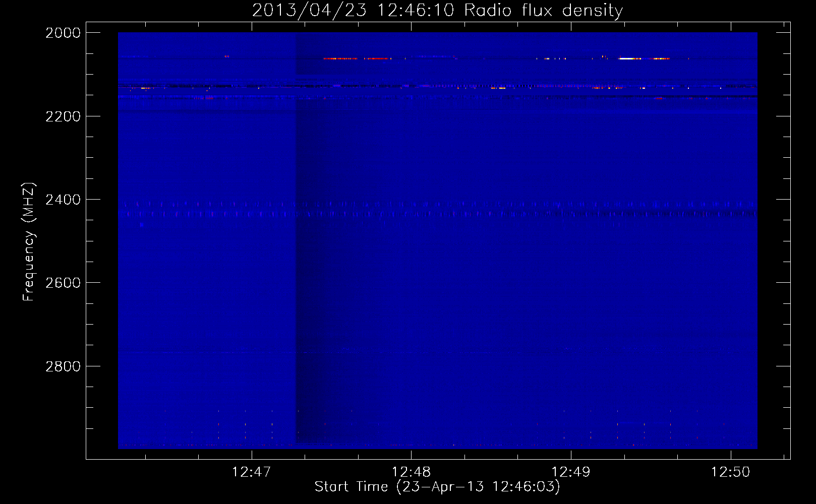816x504 pixels.
Task: Click the 2200 frequency axis label
Action: tap(63, 116)
